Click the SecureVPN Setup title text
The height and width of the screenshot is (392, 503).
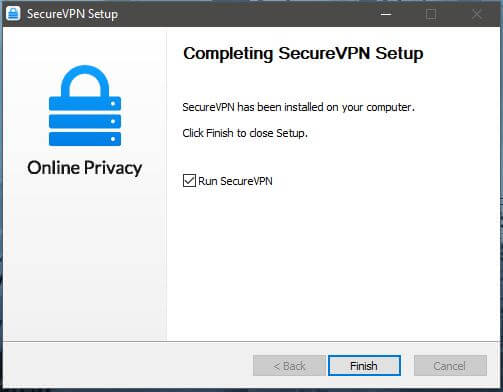click(72, 14)
